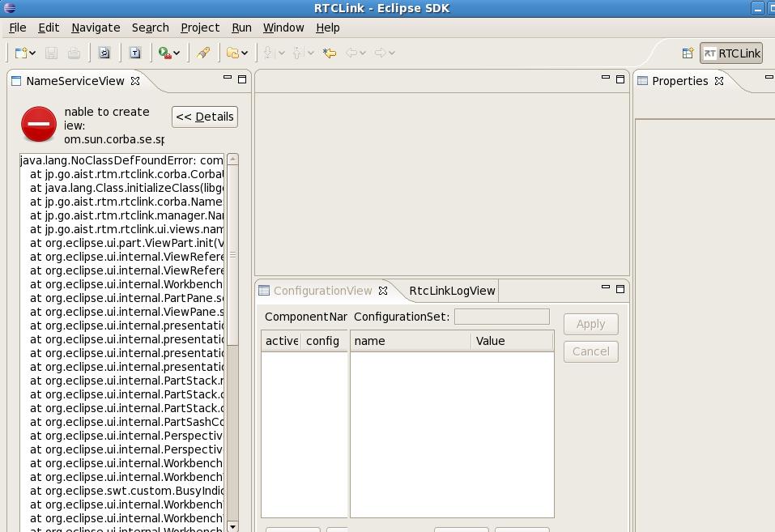Launch the Run External Tools icon
This screenshot has width=775, height=532.
click(164, 53)
